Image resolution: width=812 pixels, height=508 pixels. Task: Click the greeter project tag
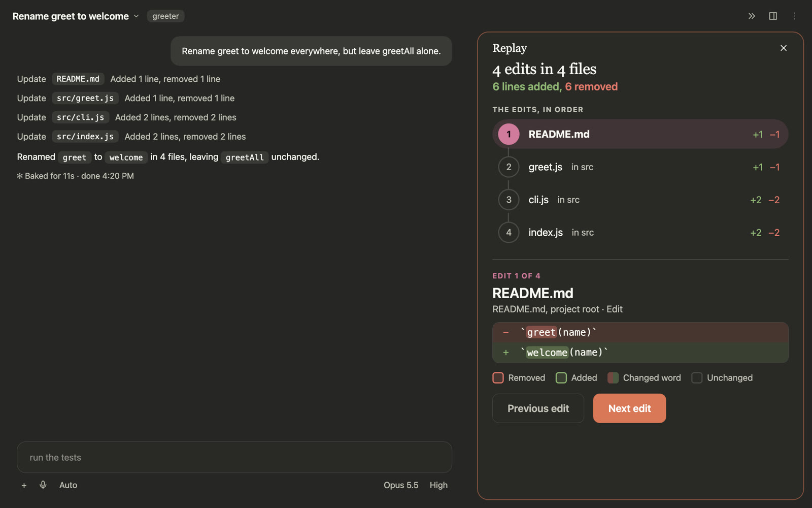(165, 16)
